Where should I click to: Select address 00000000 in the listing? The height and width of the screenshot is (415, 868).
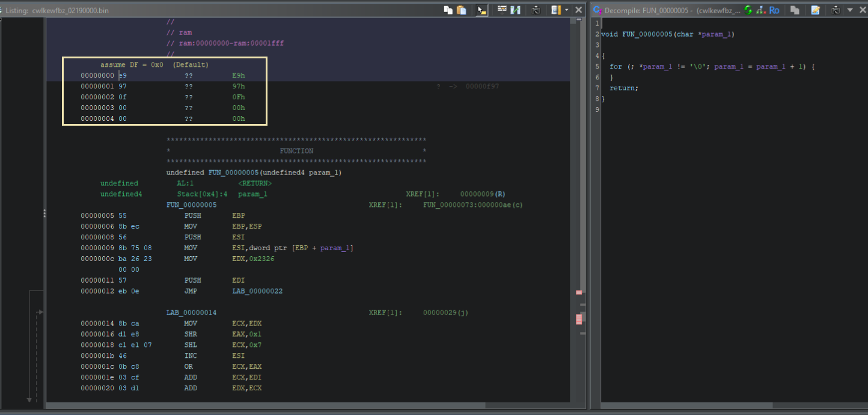click(97, 76)
